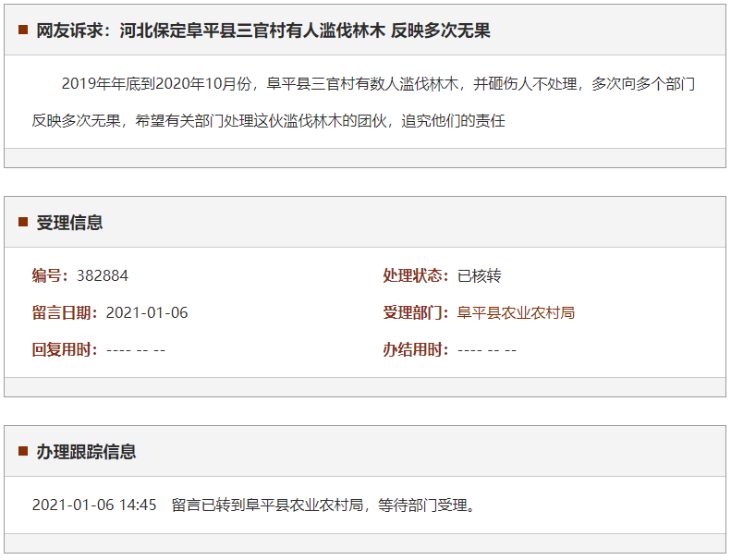
Task: Click the tracking timestamp 2021-01-06 14:45
Action: point(94,505)
